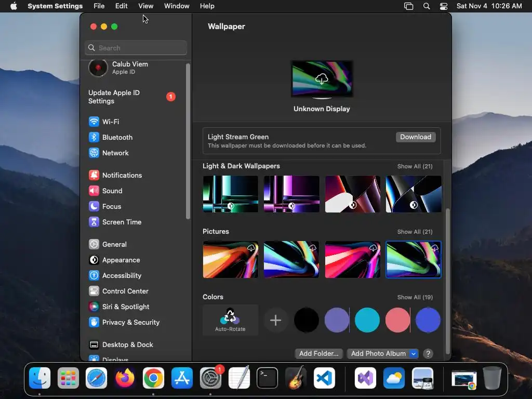
Task: Download Light Stream Green wallpaper
Action: click(416, 137)
